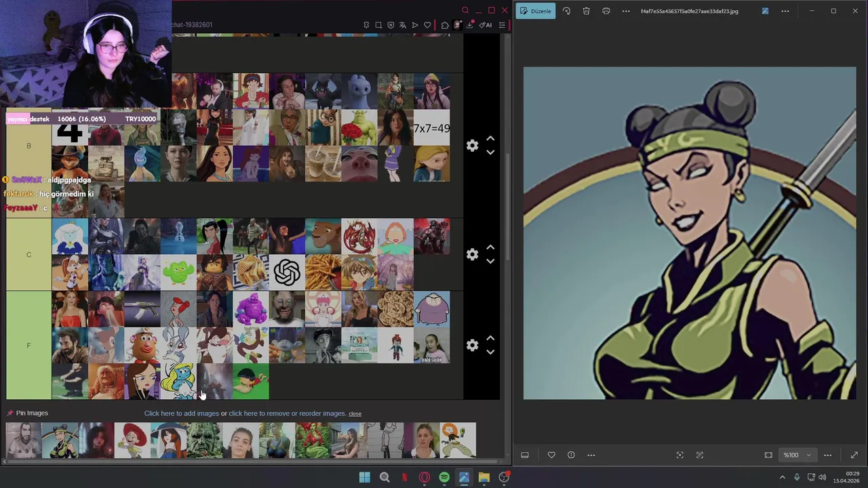Rotate the image in Photos
The image size is (868, 488).
point(567,11)
